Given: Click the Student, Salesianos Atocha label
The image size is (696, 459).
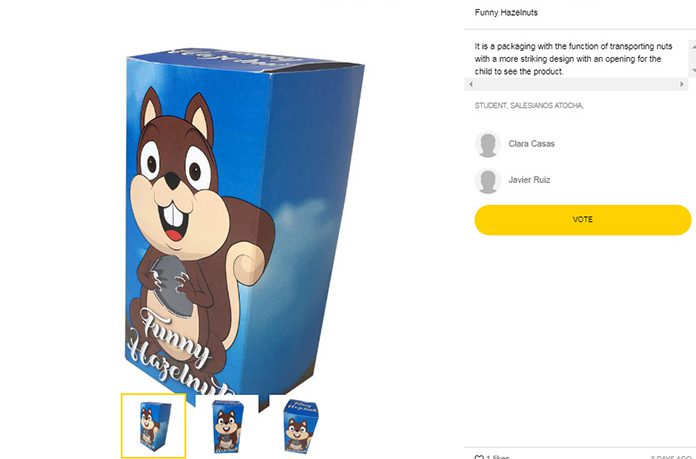Looking at the screenshot, I should pyautogui.click(x=529, y=105).
